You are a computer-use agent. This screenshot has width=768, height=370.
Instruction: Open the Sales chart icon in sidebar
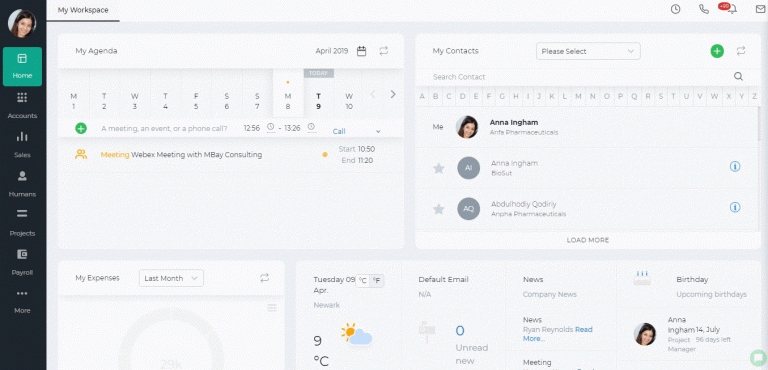pyautogui.click(x=22, y=137)
